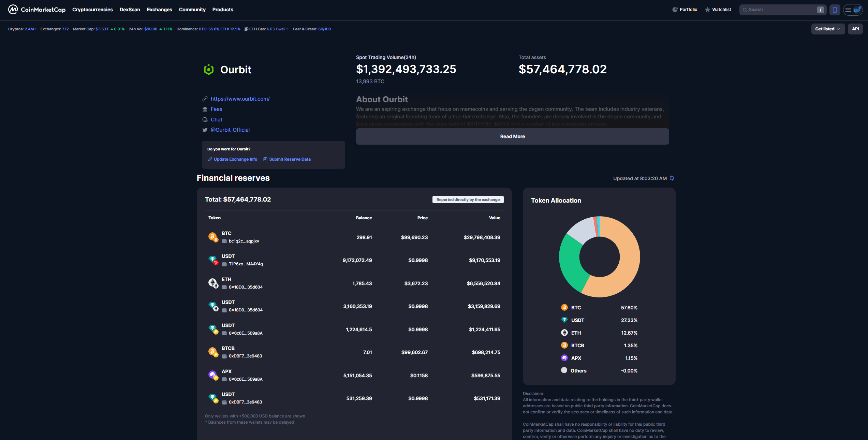Click the APX price $0.1158
The height and width of the screenshot is (440, 868).
[419, 376]
